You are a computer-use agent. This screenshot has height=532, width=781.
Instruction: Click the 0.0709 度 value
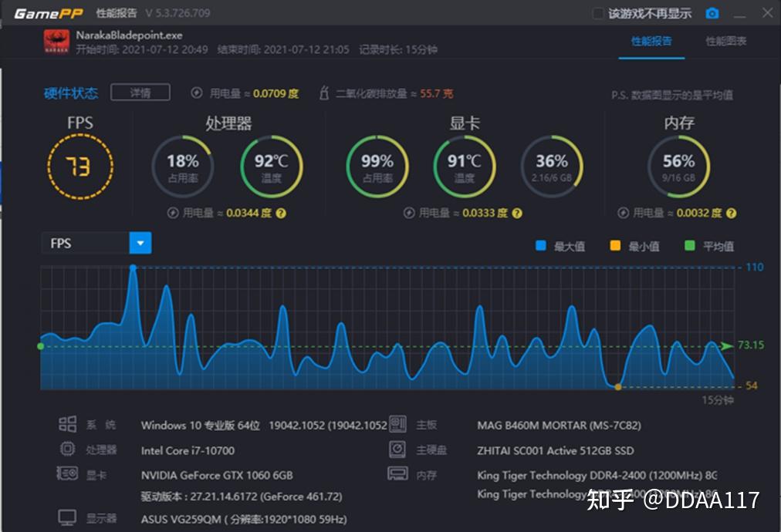(x=276, y=93)
